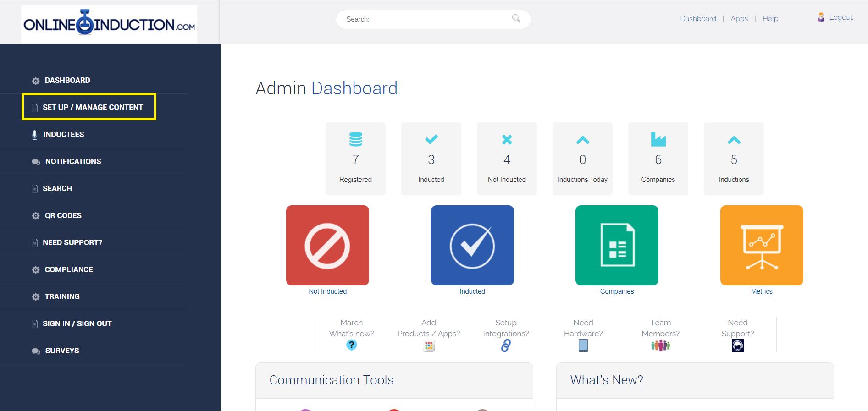Click the orange Metrics presentation icon

pyautogui.click(x=762, y=246)
